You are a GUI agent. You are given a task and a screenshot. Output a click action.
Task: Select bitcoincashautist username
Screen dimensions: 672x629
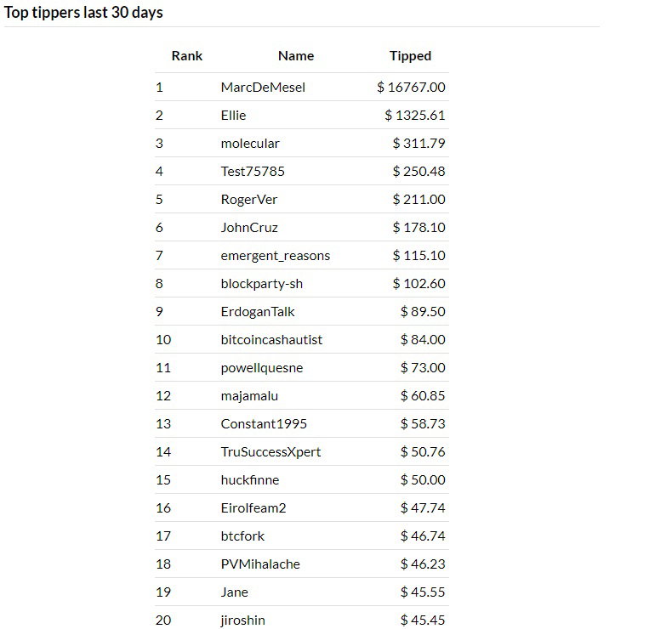click(271, 339)
